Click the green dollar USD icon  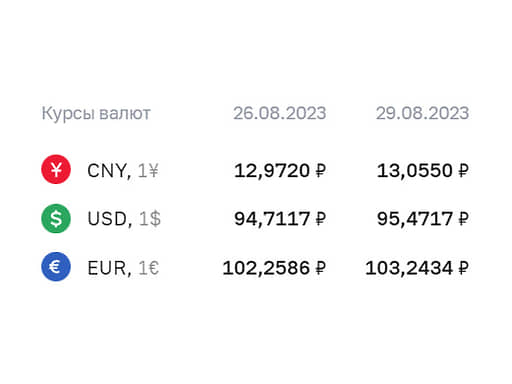pyautogui.click(x=56, y=218)
